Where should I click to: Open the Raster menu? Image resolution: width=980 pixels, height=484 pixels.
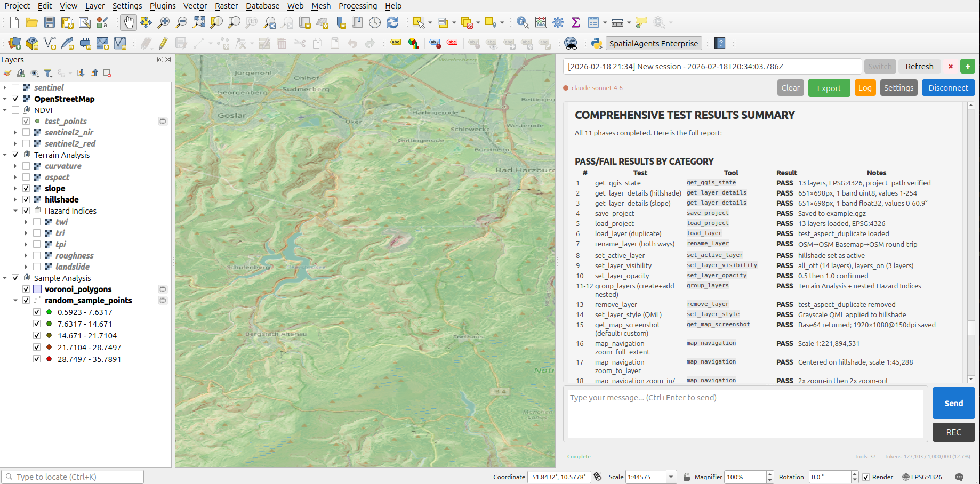(x=226, y=6)
